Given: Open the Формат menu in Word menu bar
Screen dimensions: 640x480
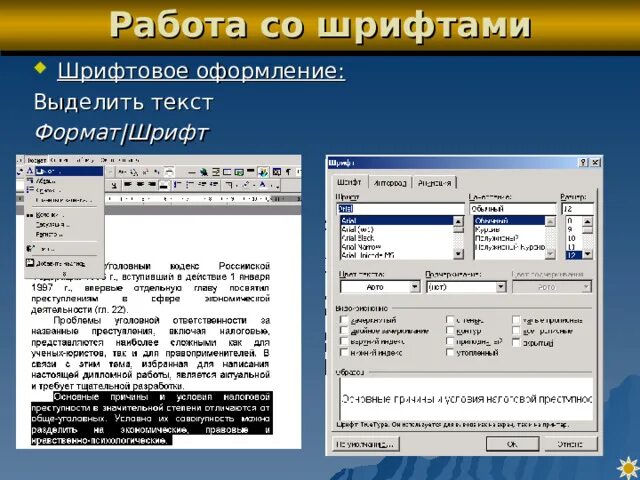Looking at the screenshot, I should pos(37,160).
